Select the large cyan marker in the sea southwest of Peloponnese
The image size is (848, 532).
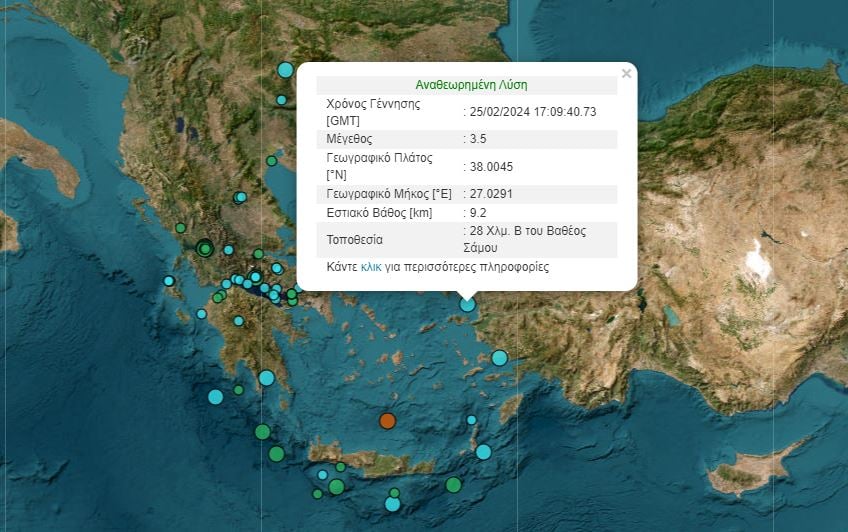click(x=215, y=396)
